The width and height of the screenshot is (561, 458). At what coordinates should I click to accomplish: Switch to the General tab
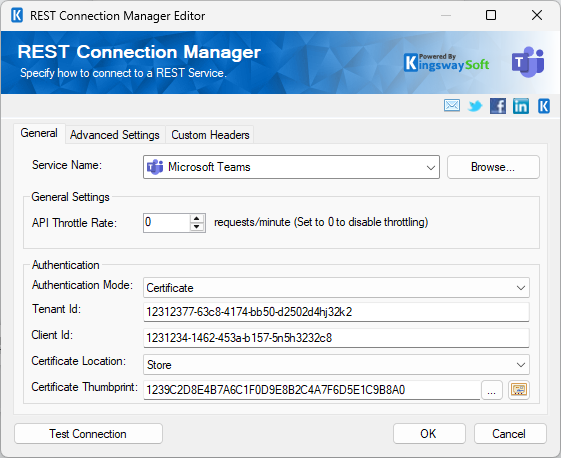[x=39, y=133]
